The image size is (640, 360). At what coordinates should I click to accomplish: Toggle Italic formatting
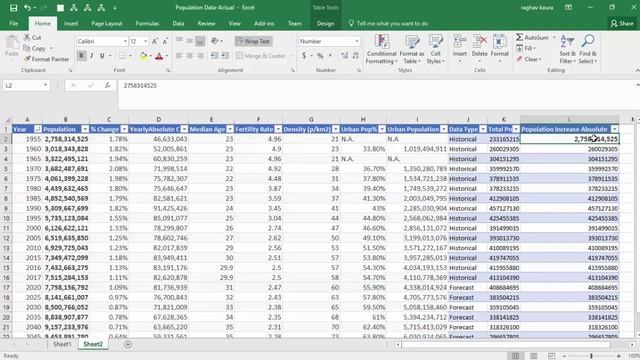(x=92, y=56)
